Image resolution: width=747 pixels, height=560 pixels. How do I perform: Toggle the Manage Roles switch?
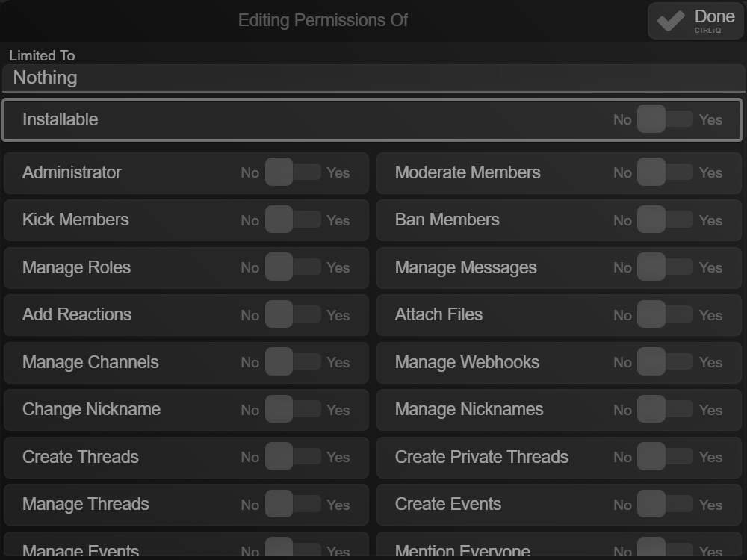click(292, 267)
